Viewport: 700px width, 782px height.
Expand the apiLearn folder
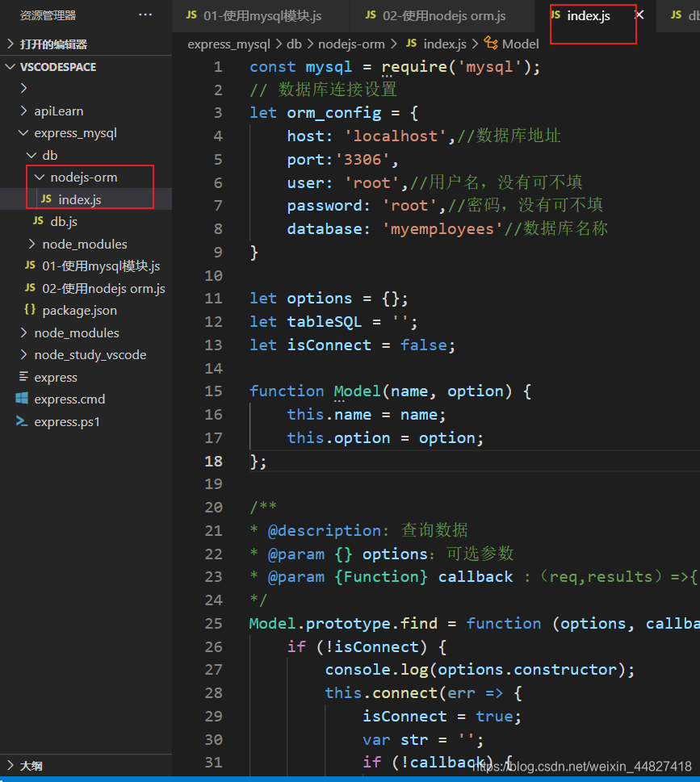(23, 111)
